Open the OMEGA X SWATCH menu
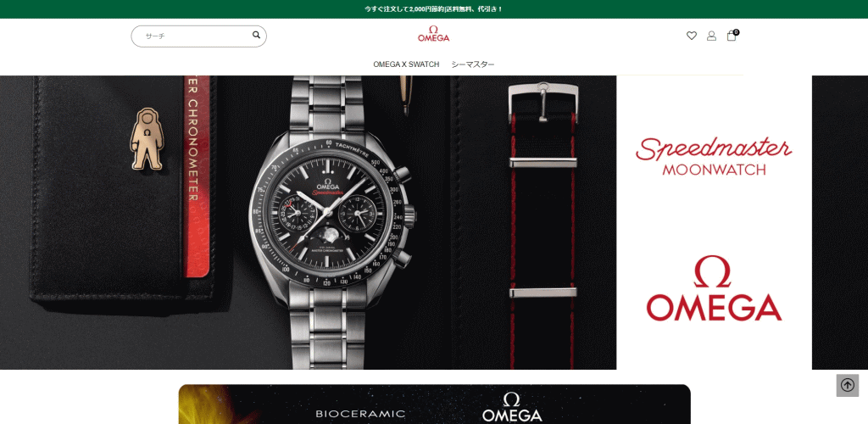868x424 pixels. [x=406, y=64]
